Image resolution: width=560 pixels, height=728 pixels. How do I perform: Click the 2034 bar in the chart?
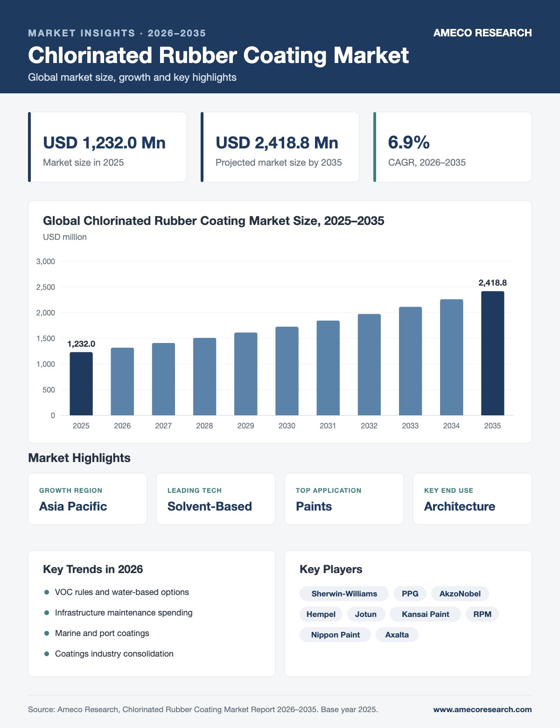coord(451,357)
